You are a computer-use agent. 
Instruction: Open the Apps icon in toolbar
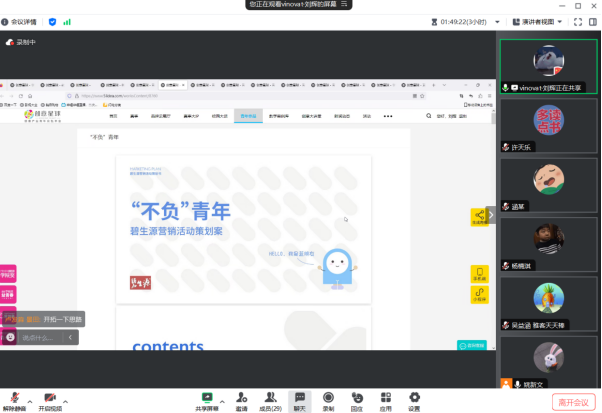pyautogui.click(x=385, y=397)
